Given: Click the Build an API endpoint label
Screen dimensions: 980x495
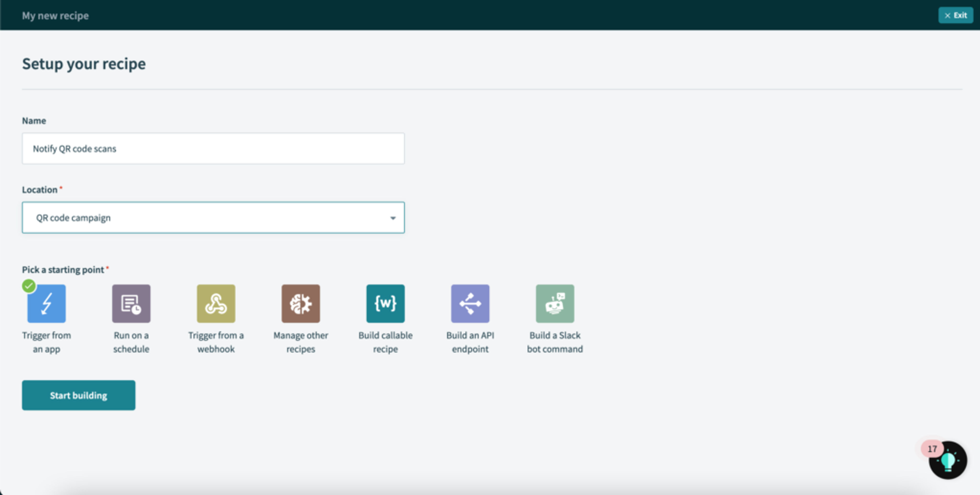Looking at the screenshot, I should tap(470, 342).
